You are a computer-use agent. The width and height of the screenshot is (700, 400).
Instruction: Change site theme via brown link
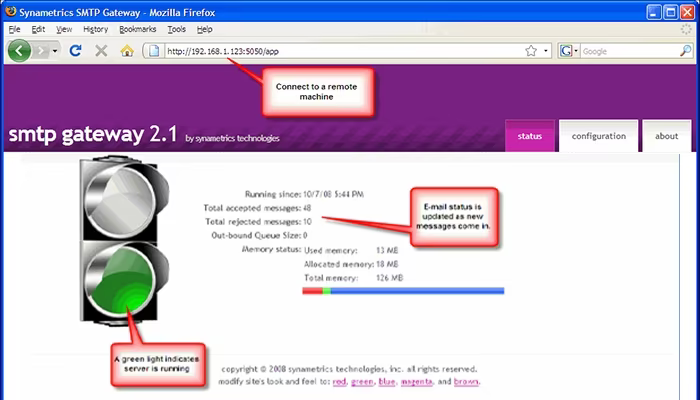click(x=466, y=382)
